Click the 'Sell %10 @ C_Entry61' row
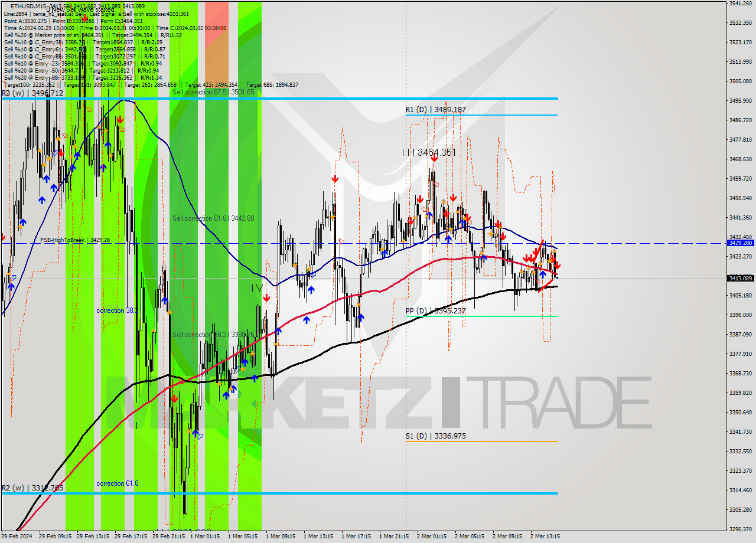The image size is (756, 543). 83,49
